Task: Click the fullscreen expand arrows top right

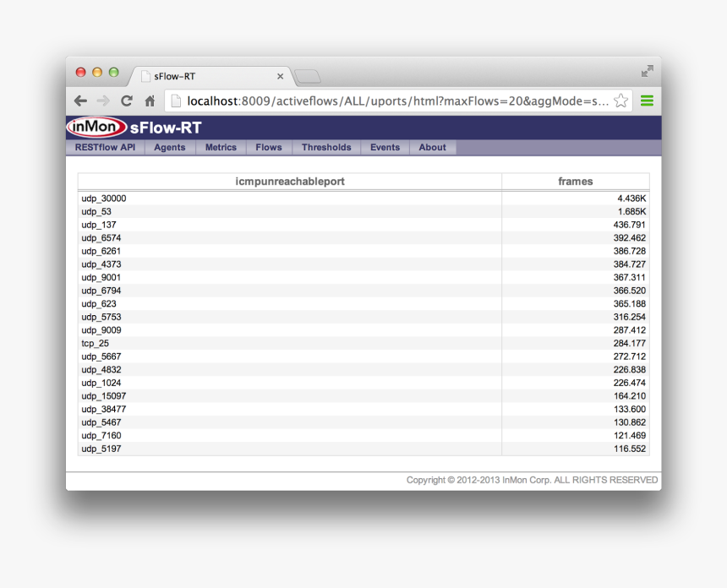Action: 647,71
